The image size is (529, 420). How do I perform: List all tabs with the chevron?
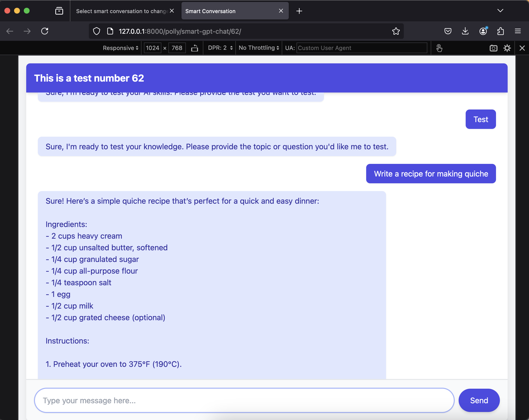[500, 11]
